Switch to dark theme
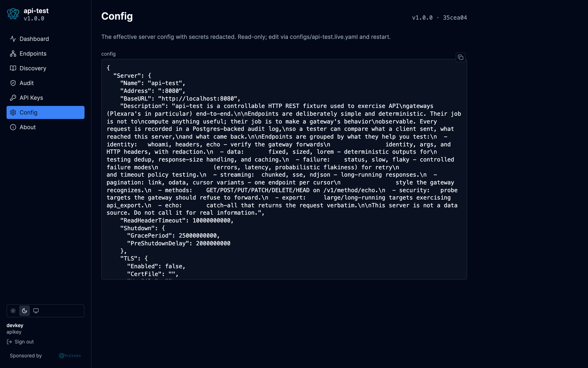 point(24,311)
